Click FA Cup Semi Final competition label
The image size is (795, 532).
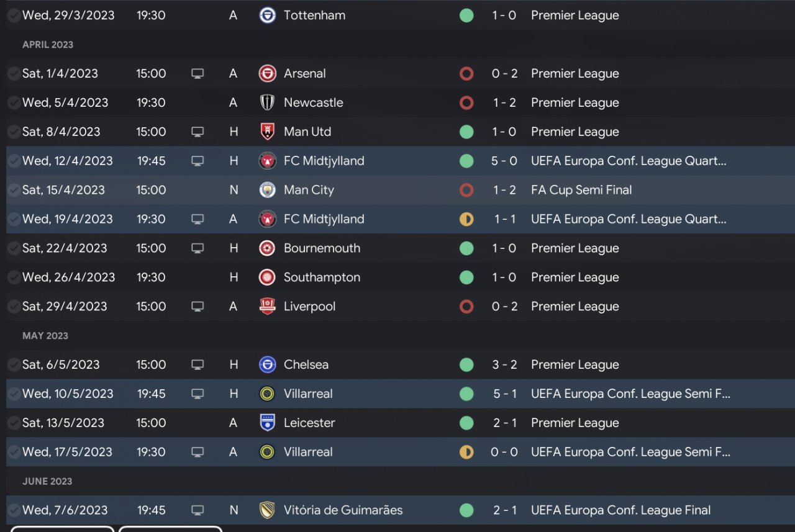(581, 190)
